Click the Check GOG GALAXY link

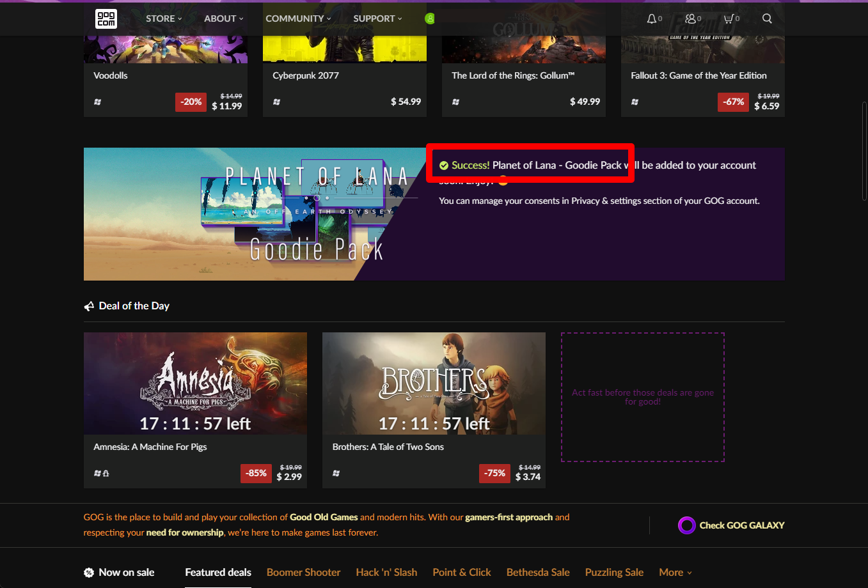click(x=742, y=525)
